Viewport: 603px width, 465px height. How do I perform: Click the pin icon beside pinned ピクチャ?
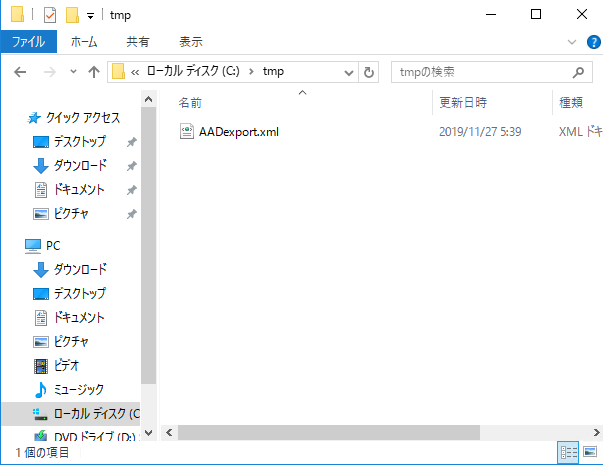point(132,213)
